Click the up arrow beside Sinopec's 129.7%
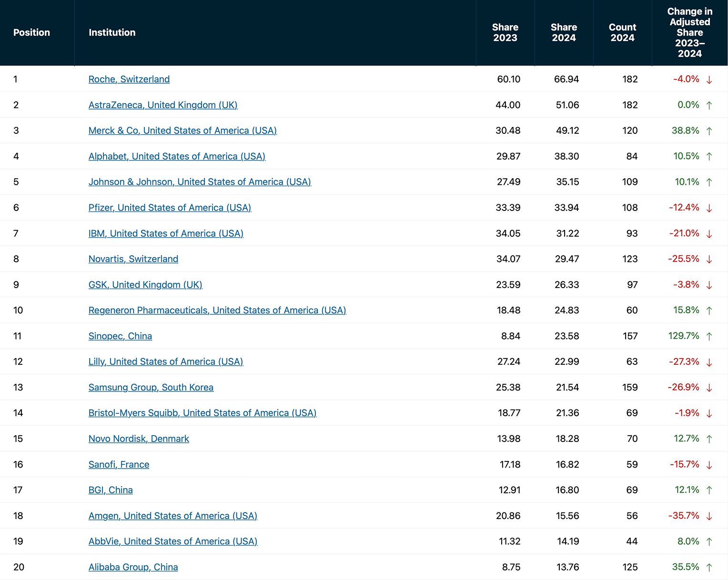Viewport: 728px width, 580px height. pyautogui.click(x=709, y=337)
